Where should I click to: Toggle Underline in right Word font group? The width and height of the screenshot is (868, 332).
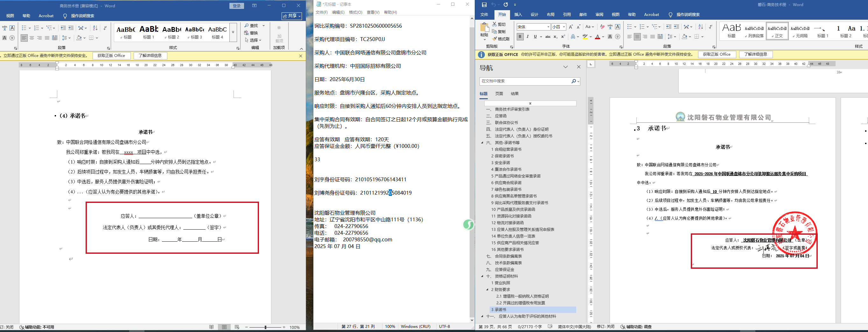pyautogui.click(x=535, y=37)
